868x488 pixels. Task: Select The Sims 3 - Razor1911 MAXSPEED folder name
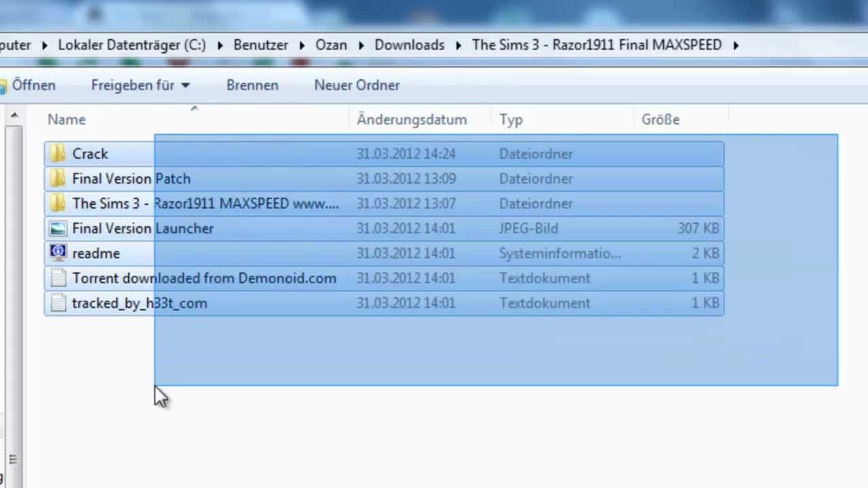tap(205, 203)
